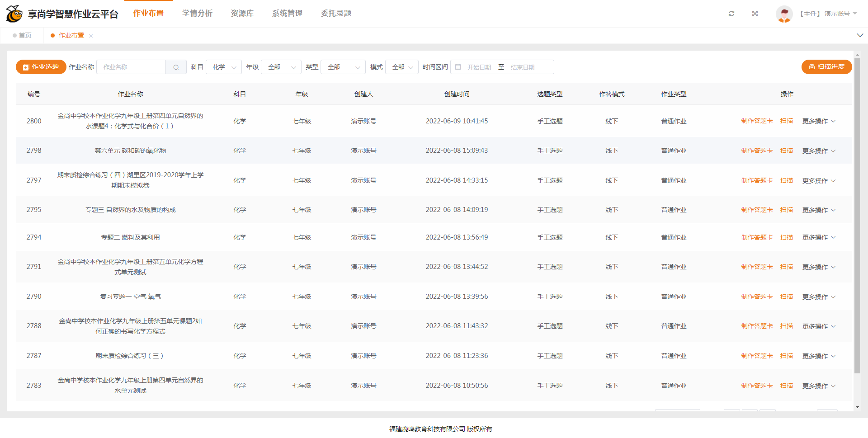
Task: Click 制作答题卡 for row 2783
Action: point(757,386)
